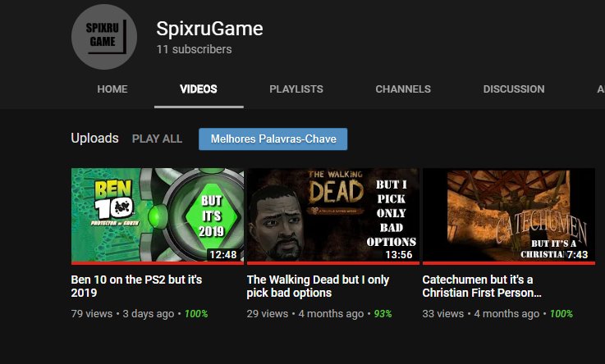Click the 93% rating on Walking Dead video
The height and width of the screenshot is (364, 605).
383,314
